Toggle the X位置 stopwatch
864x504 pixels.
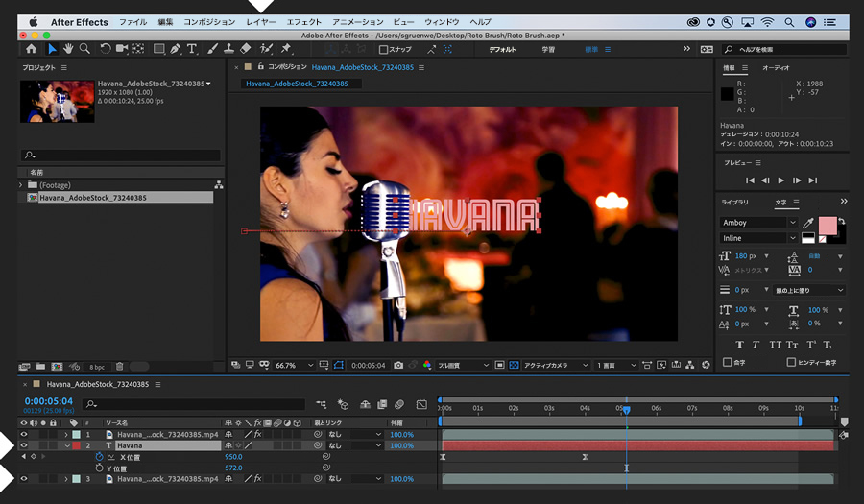click(x=98, y=457)
